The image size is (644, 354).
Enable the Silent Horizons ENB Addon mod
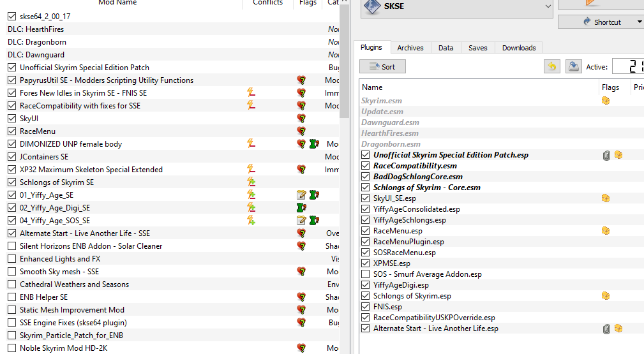(x=12, y=246)
